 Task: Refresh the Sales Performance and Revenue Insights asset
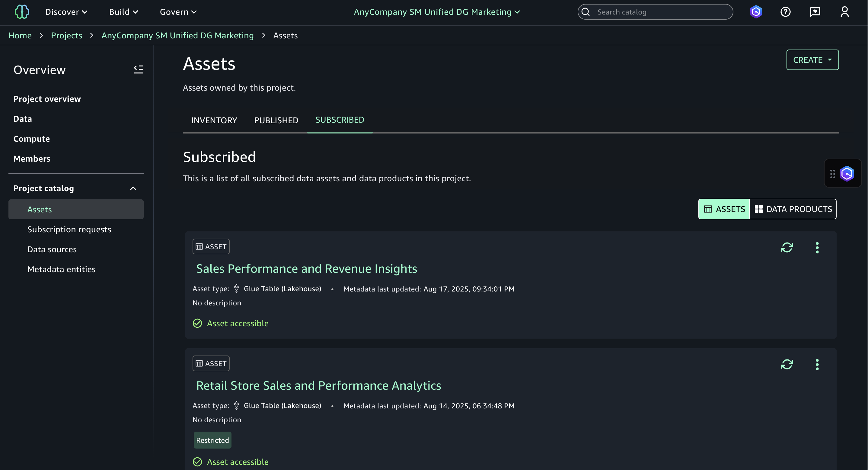click(787, 247)
